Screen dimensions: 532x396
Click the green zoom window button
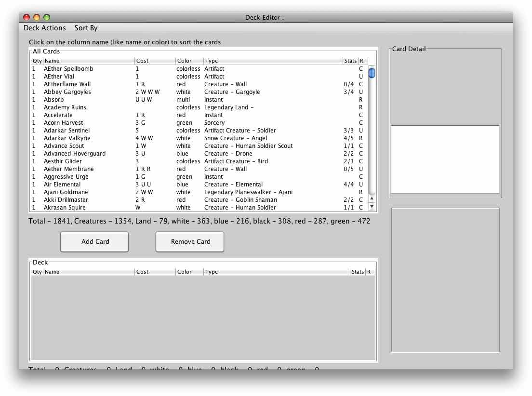47,17
